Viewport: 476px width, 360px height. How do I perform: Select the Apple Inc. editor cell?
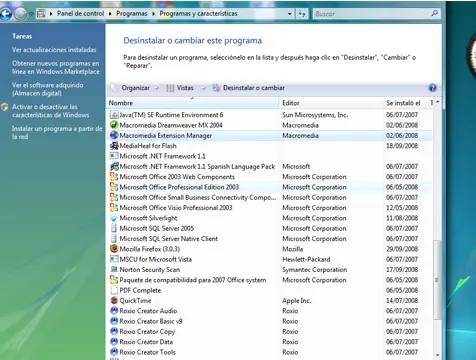click(296, 301)
